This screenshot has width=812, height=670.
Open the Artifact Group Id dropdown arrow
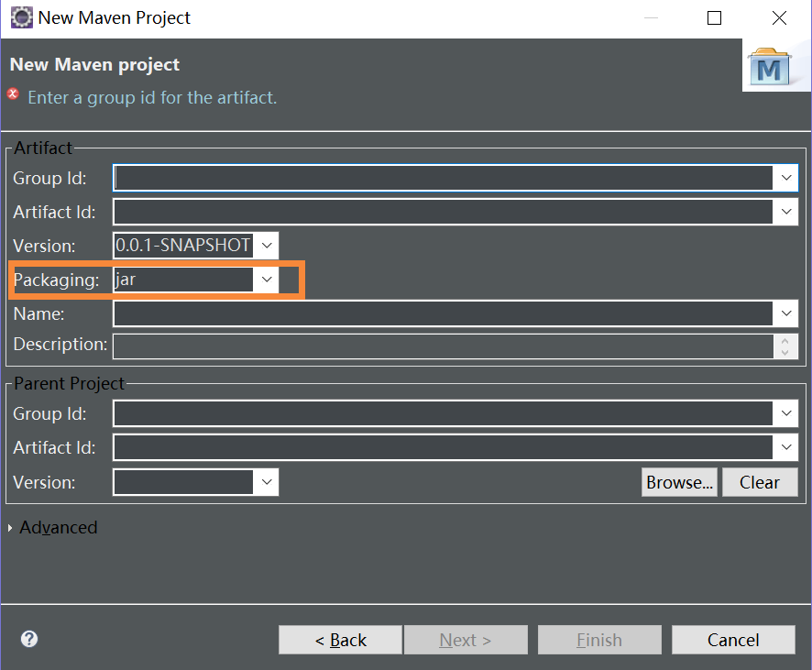(786, 178)
